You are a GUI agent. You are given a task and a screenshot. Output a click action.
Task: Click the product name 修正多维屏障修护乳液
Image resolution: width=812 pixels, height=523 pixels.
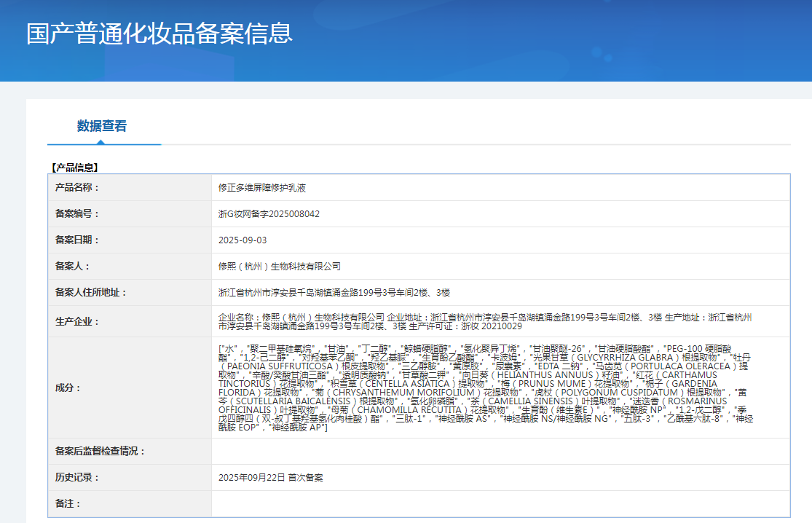coord(262,188)
